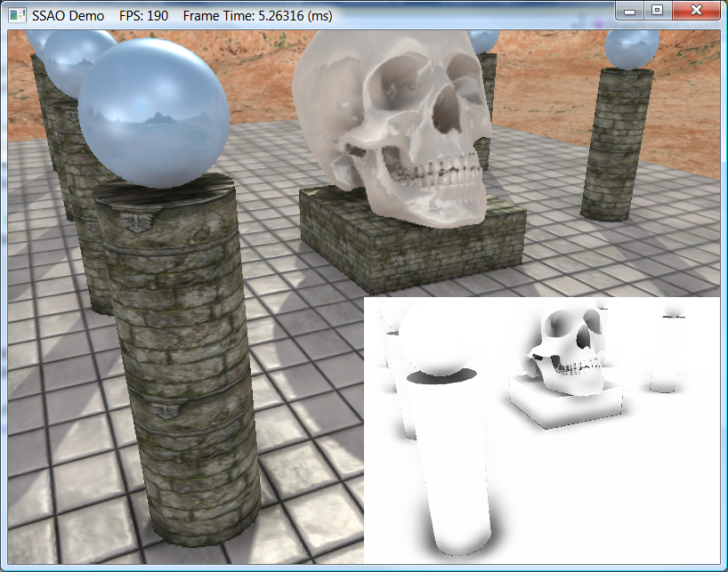This screenshot has width=728, height=572.
Task: Close the SSAO Demo window
Action: coord(695,11)
